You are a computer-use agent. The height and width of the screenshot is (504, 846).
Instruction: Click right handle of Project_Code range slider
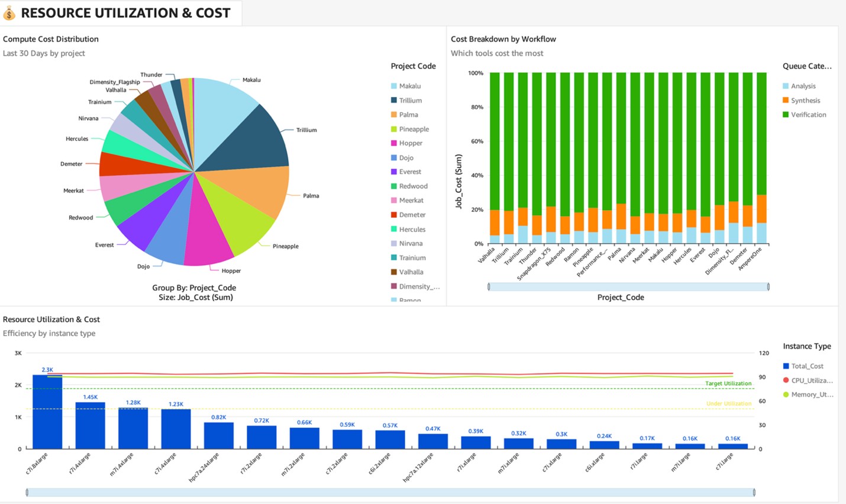[x=768, y=287]
